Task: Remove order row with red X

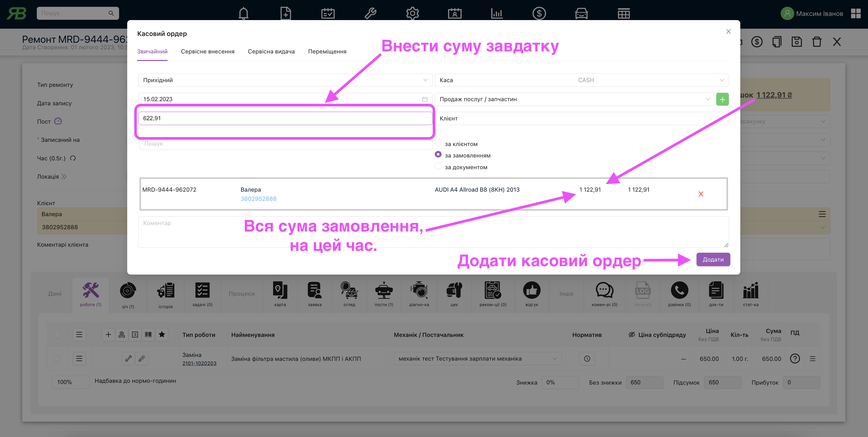Action: click(701, 194)
